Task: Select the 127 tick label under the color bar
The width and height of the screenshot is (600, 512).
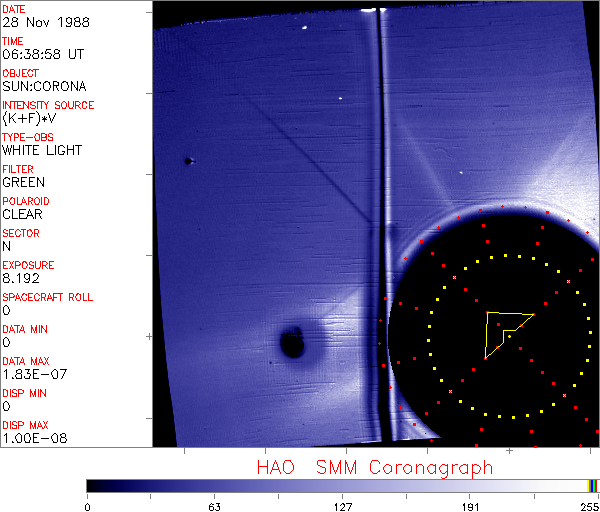Action: click(342, 506)
